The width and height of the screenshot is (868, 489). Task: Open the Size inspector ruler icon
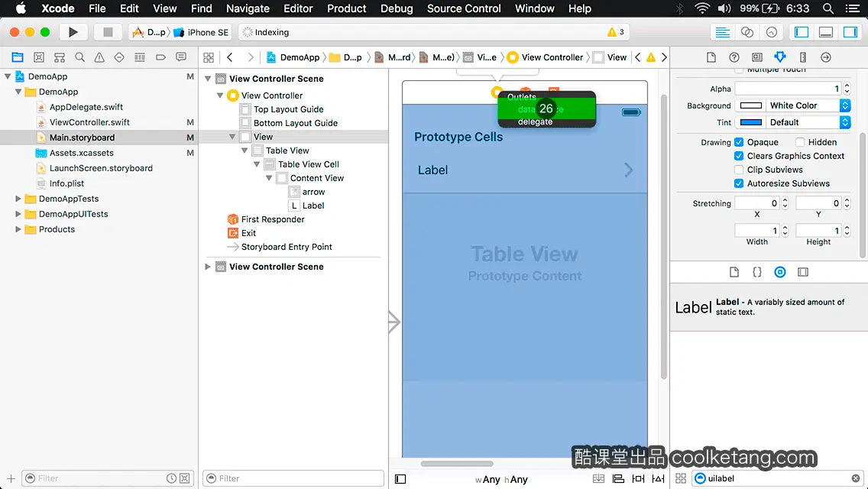[x=803, y=57]
